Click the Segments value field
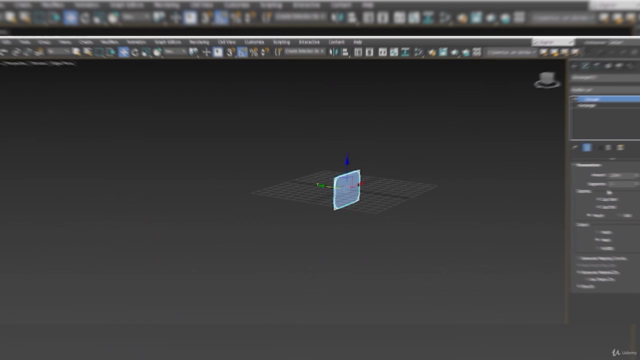The image size is (640, 360). pos(621,184)
